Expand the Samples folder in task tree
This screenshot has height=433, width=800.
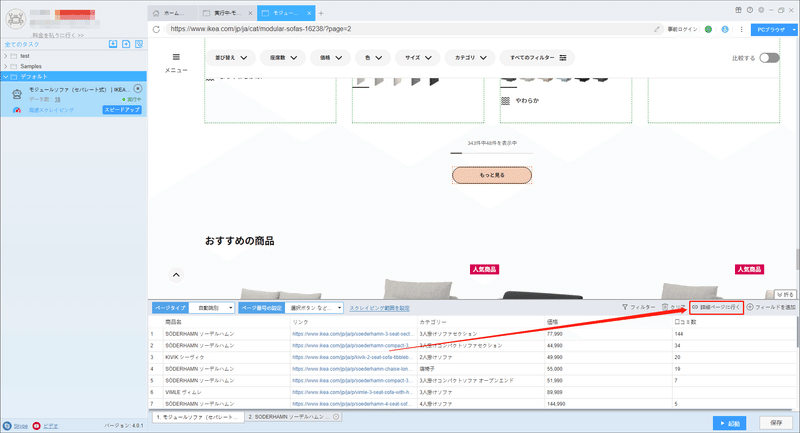pos(6,66)
